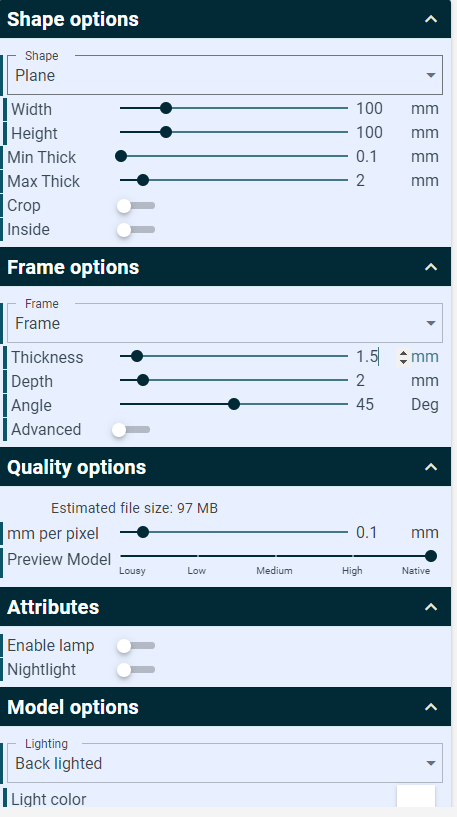Click the Thickness decrement arrow
Viewport: 457px width, 817px height.
403,361
